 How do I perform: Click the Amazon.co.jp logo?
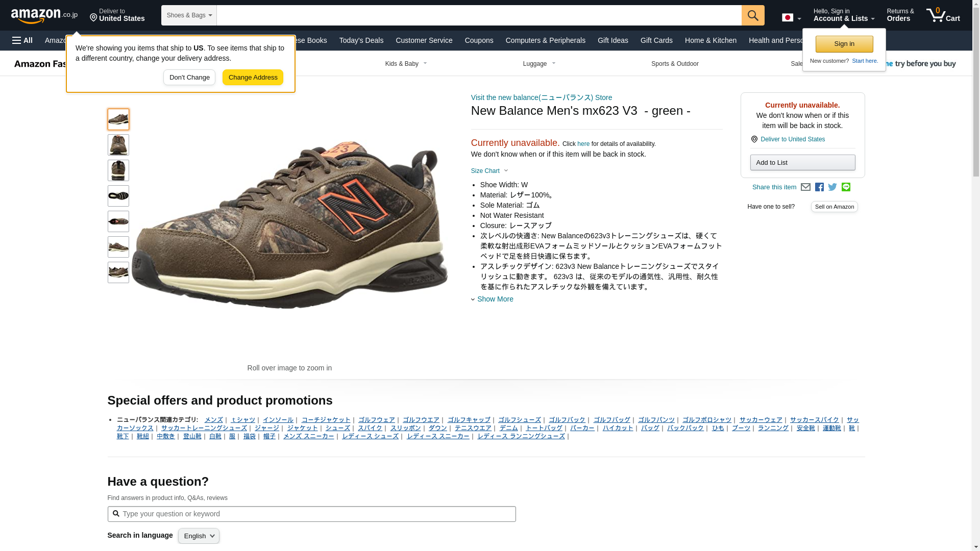(44, 16)
